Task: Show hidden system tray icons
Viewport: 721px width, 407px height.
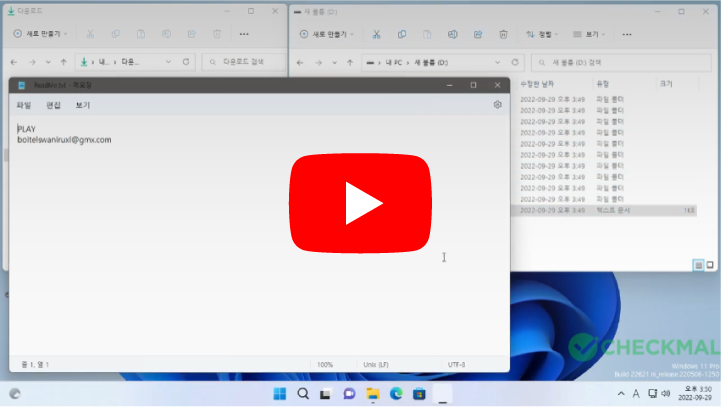Action: (x=621, y=394)
